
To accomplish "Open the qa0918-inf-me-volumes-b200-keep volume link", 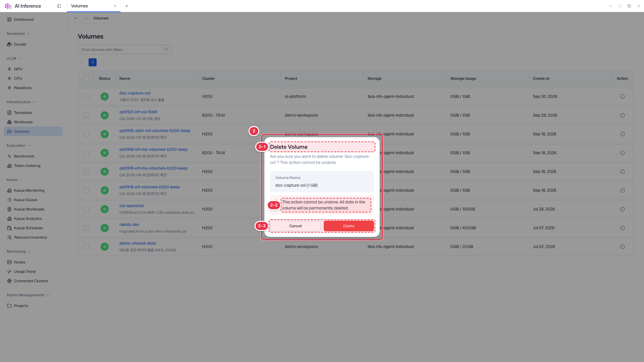I will [x=153, y=149].
